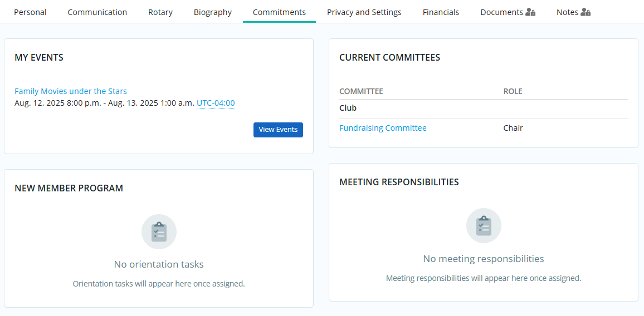Open Family Movies under the Stars event

[71, 91]
